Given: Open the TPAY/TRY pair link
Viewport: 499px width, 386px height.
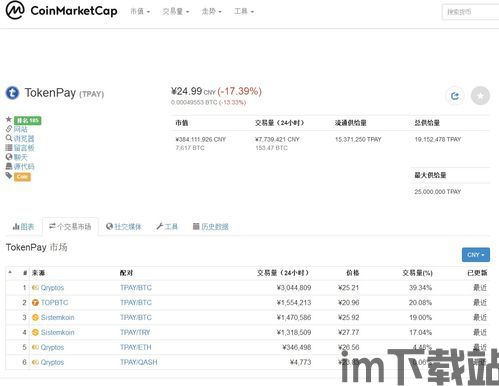Looking at the screenshot, I should pos(135,332).
